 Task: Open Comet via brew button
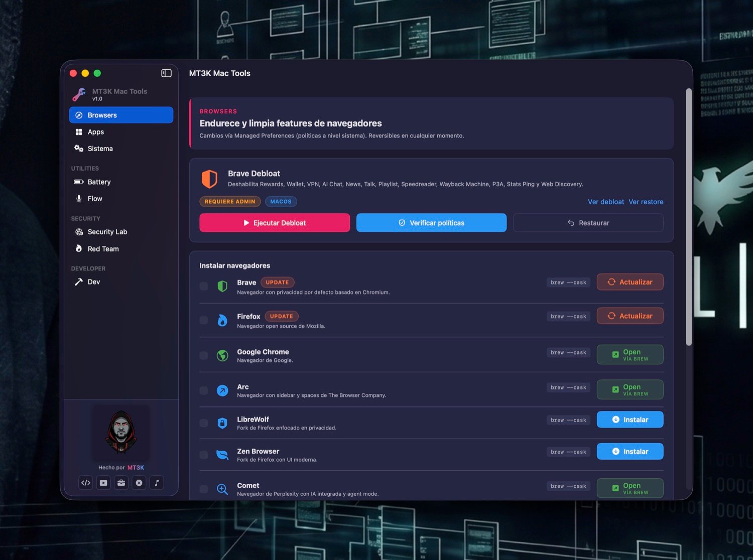[x=630, y=488]
